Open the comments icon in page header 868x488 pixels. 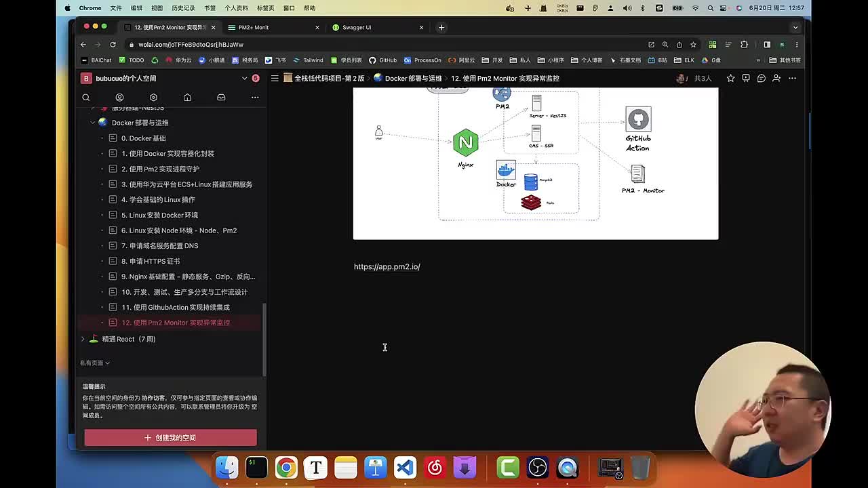point(762,78)
